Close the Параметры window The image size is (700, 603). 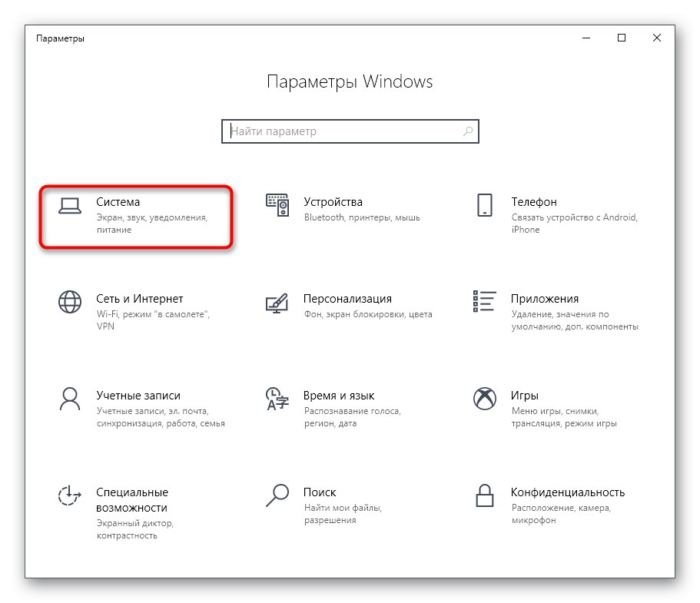pos(657,38)
